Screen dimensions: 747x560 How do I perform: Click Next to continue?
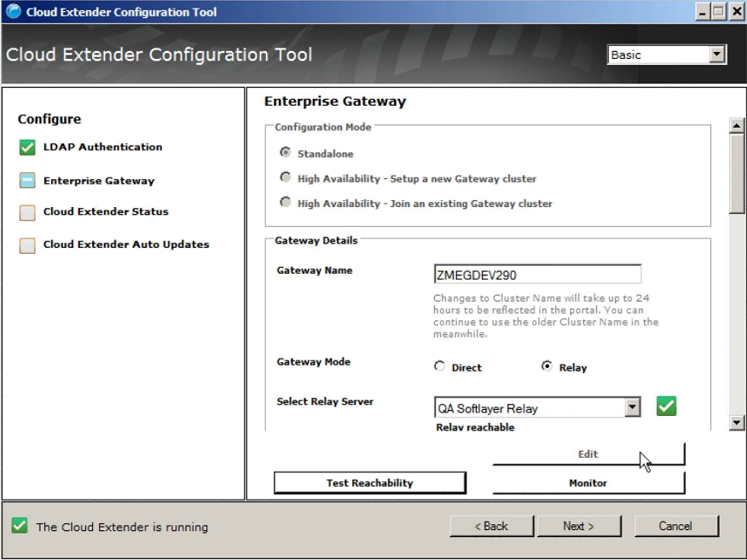[579, 526]
